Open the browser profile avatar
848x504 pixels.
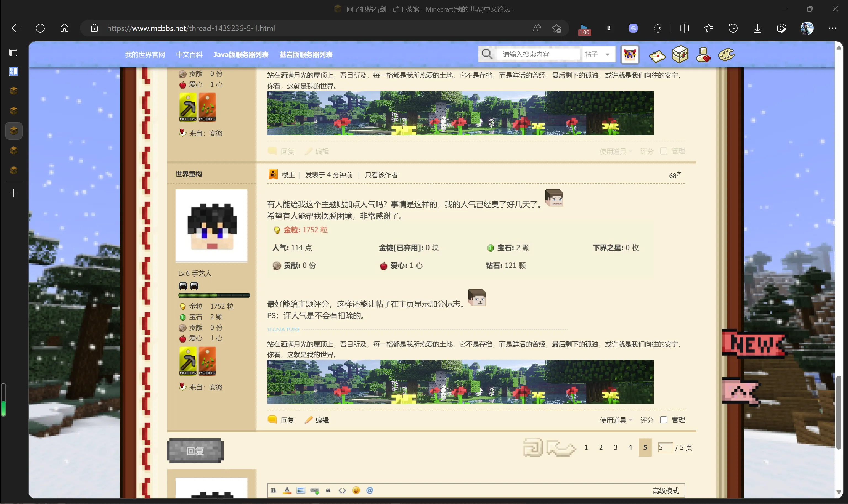pos(807,28)
